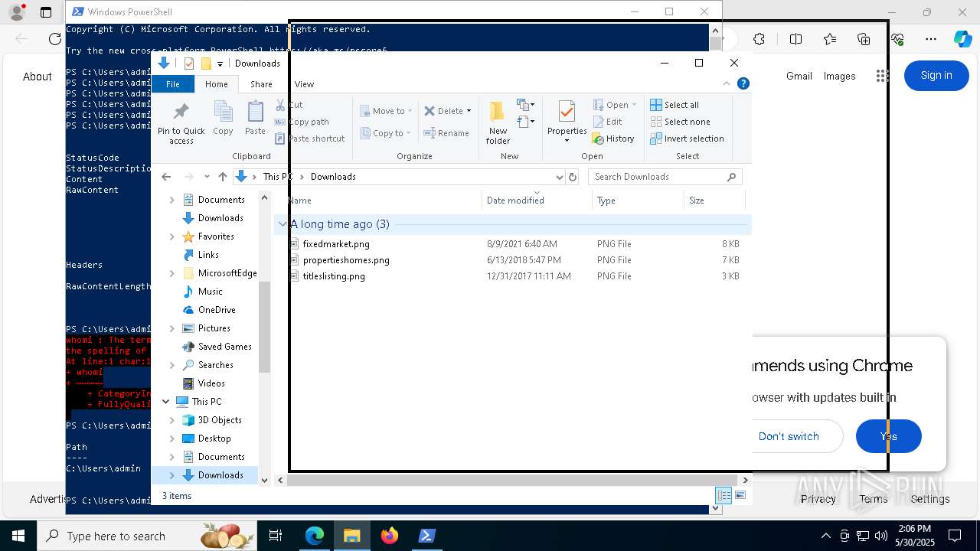Select fixedmarket.png file
The image size is (980, 551).
pos(336,244)
